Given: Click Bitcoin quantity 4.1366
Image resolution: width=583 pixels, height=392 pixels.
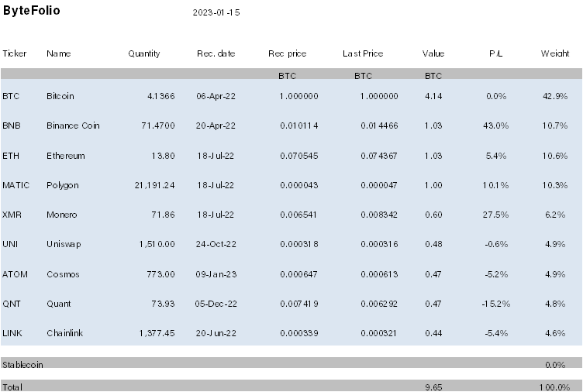Looking at the screenshot, I should pyautogui.click(x=161, y=96).
